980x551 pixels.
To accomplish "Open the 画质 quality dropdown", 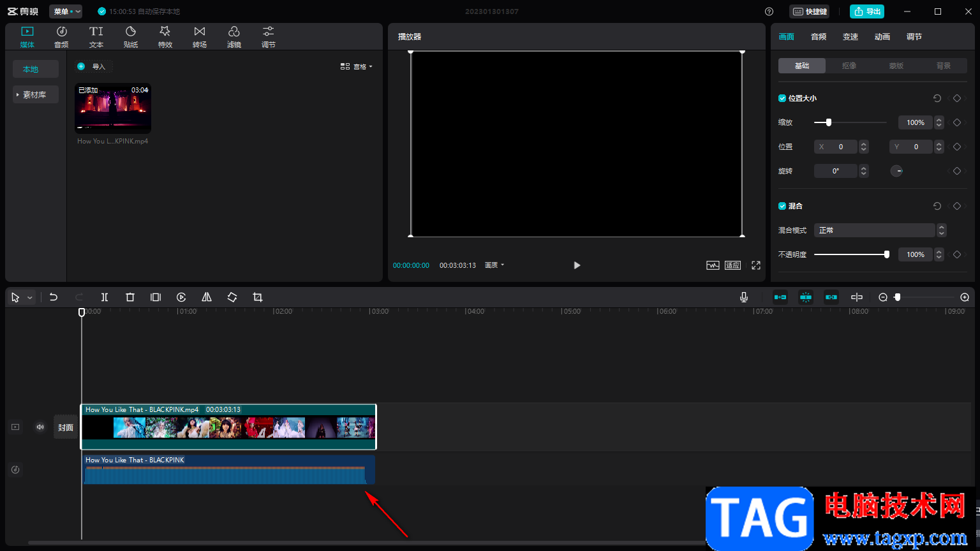I will [x=494, y=265].
